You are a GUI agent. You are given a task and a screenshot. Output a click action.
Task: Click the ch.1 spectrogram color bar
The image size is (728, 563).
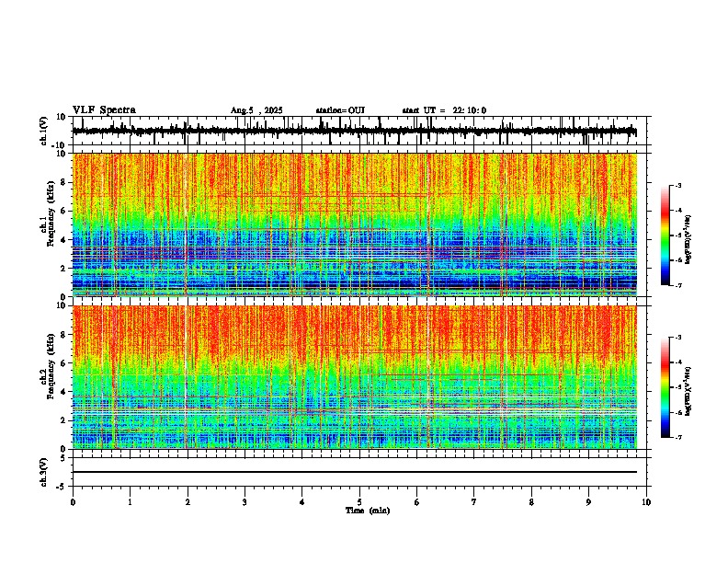click(x=665, y=236)
